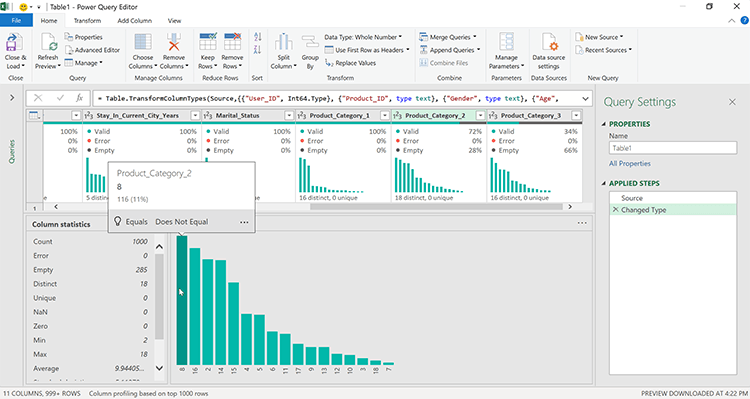Collapse the PROPERTIES section

pyautogui.click(x=604, y=124)
